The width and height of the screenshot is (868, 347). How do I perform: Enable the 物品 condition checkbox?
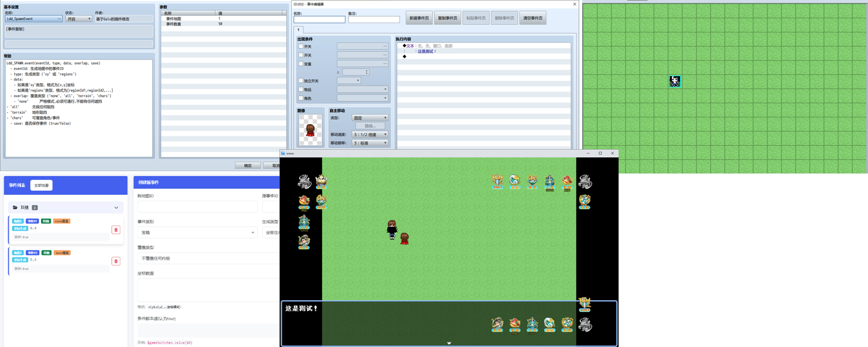301,90
